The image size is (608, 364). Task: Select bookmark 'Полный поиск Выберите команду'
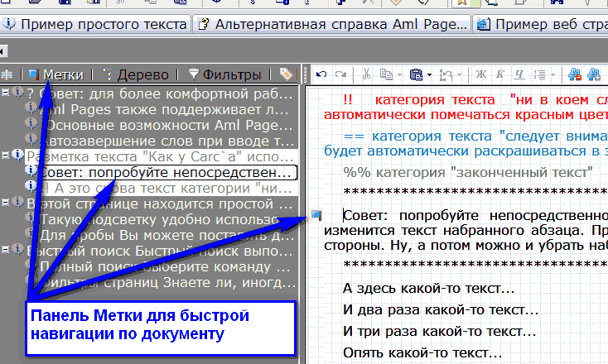(x=165, y=267)
